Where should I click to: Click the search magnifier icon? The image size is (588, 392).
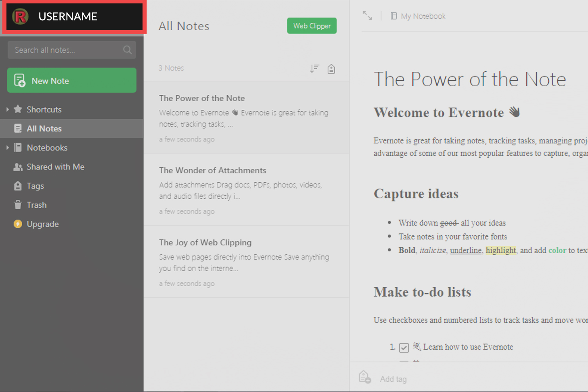coord(127,50)
